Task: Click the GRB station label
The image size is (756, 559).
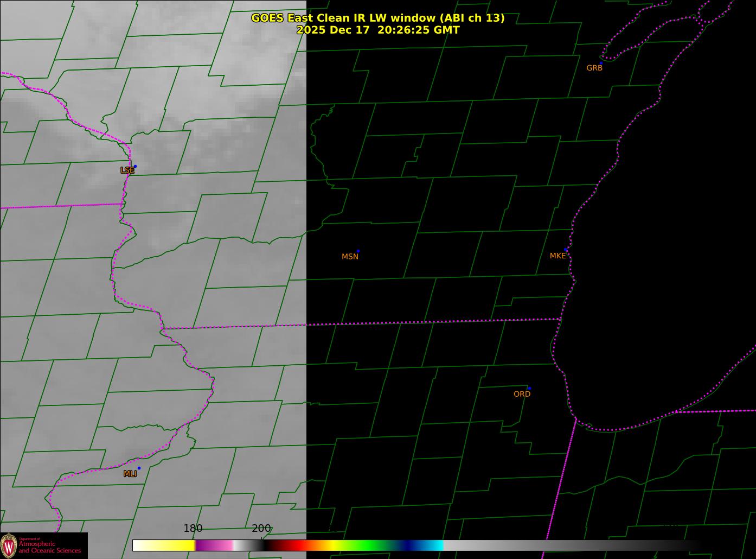Action: tap(594, 68)
